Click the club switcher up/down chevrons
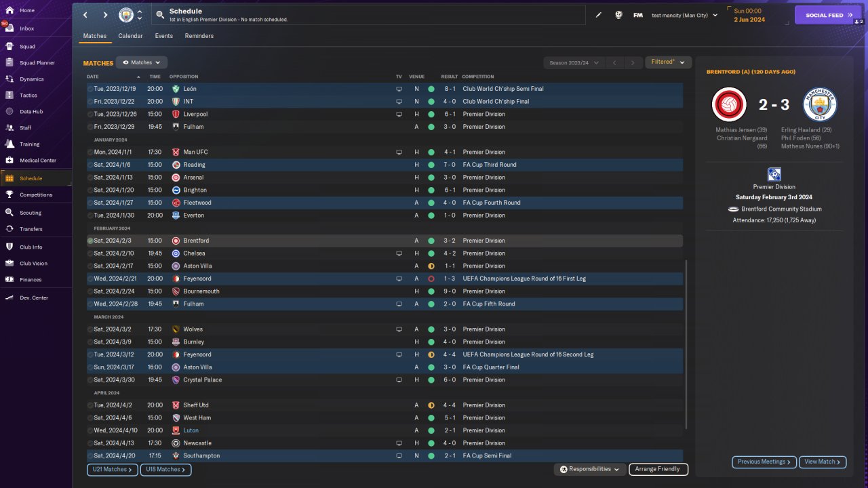 (x=140, y=15)
